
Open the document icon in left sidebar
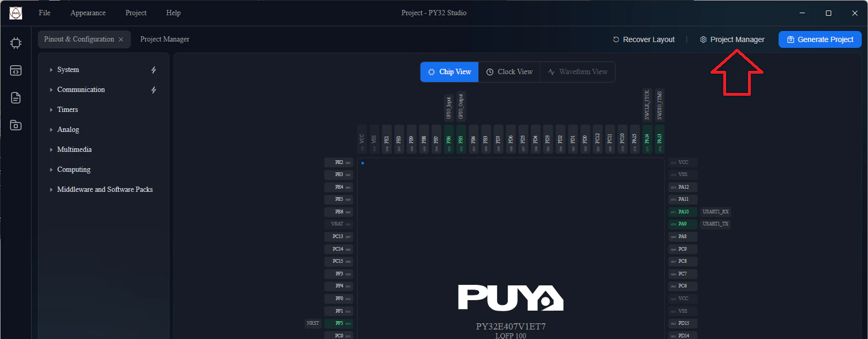tap(16, 98)
